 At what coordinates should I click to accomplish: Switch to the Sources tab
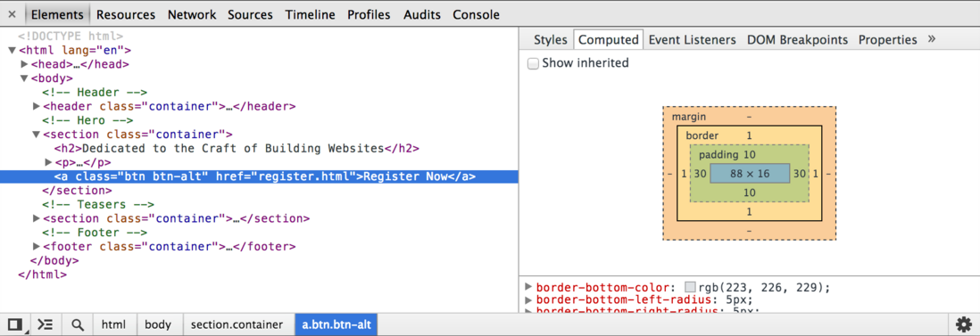coord(251,14)
